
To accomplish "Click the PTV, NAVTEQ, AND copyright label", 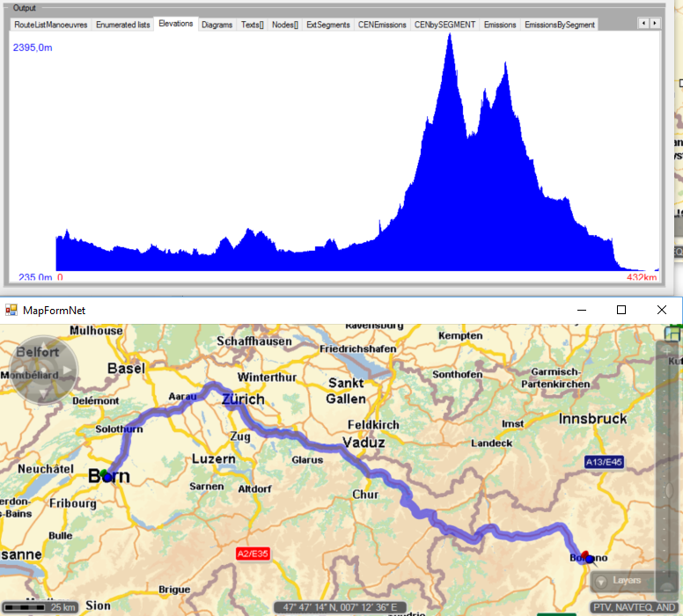I will (x=634, y=607).
